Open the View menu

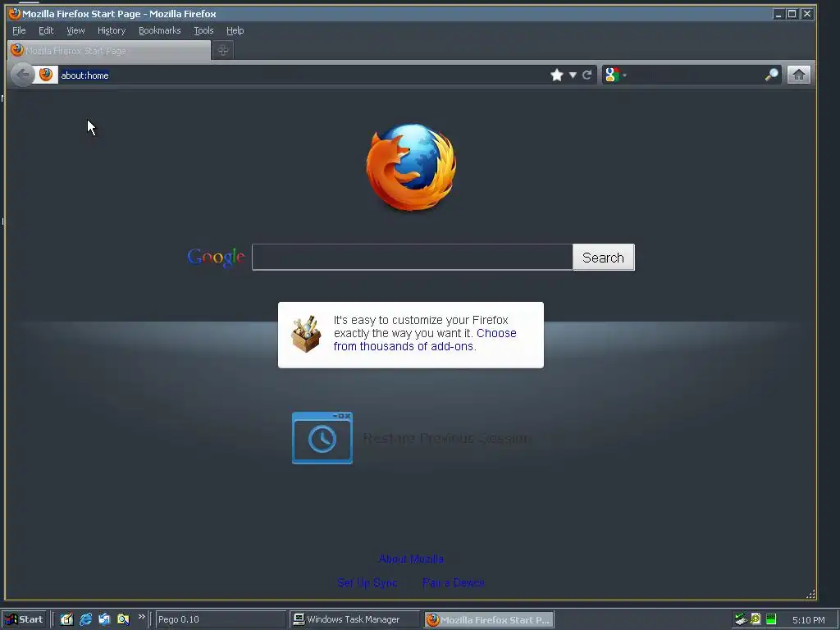(x=75, y=30)
